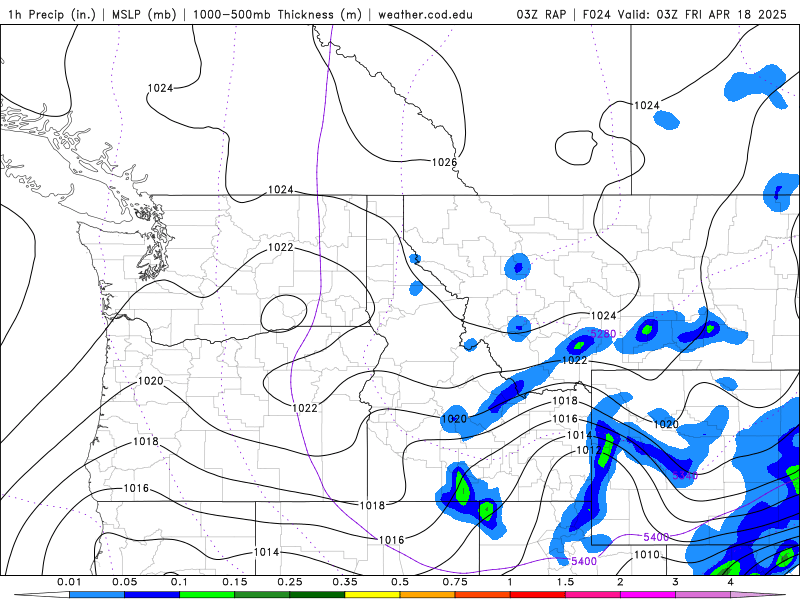Click the weather.cod.edu text in header
800x600 pixels.
point(425,14)
